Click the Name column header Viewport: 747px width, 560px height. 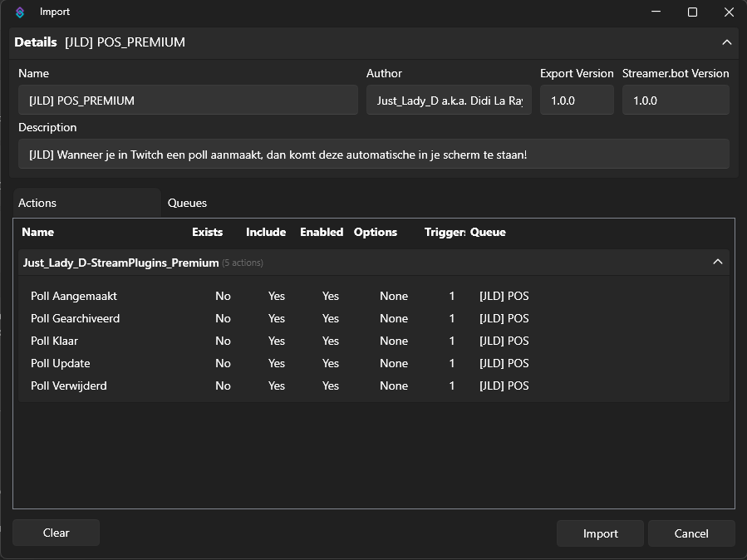pyautogui.click(x=38, y=232)
